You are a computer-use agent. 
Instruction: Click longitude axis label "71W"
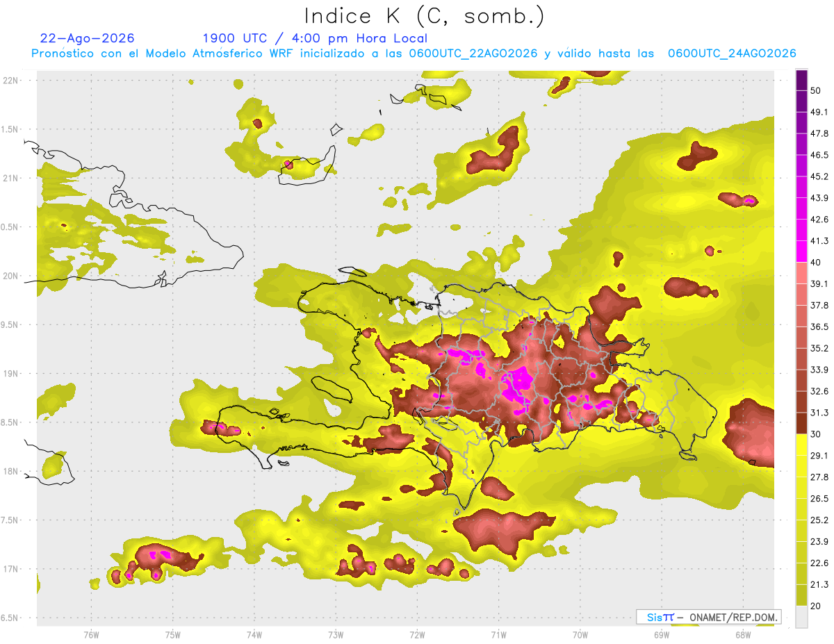click(x=498, y=635)
